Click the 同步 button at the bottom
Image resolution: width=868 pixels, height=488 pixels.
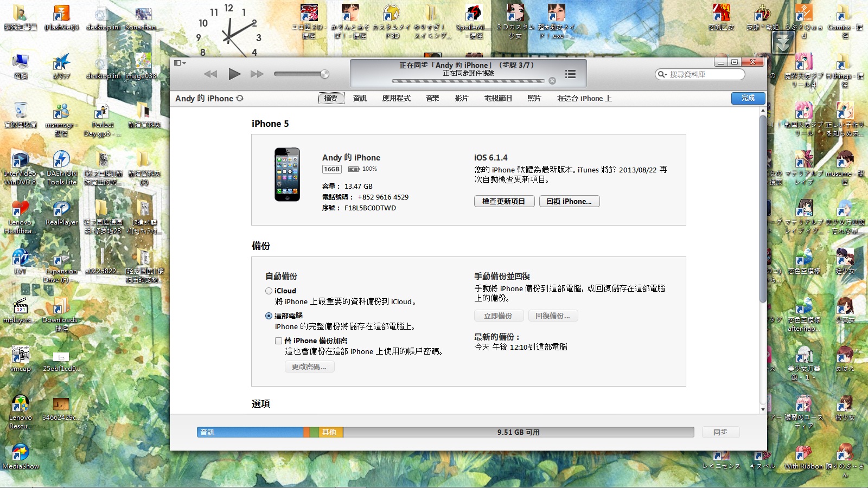coord(720,432)
